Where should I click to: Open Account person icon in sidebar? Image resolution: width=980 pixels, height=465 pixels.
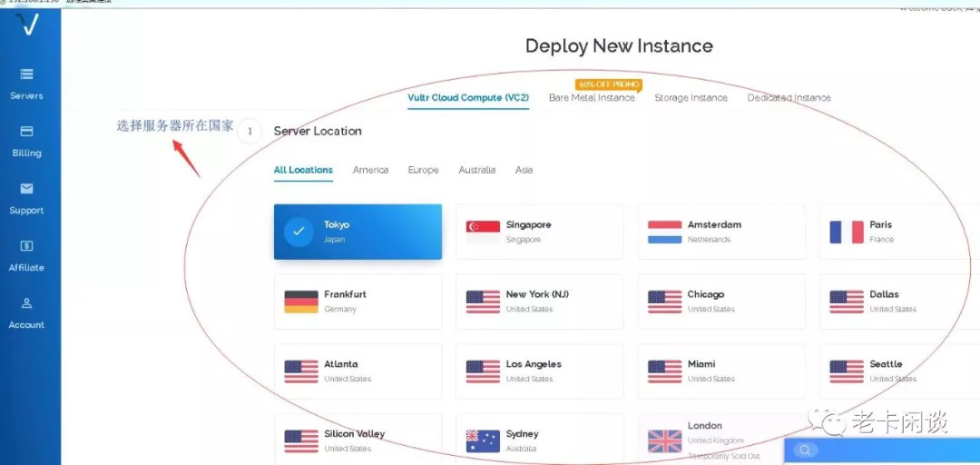[26, 303]
